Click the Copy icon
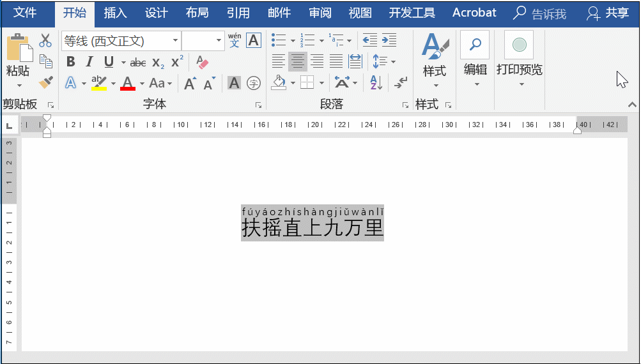The image size is (641, 364). pyautogui.click(x=46, y=61)
